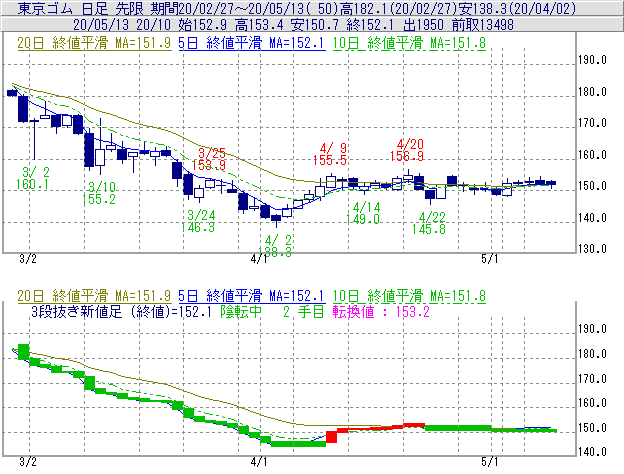Select the upper 10日 終値平滑 MA=151.8 legend
The width and height of the screenshot is (624, 474).
(409, 43)
